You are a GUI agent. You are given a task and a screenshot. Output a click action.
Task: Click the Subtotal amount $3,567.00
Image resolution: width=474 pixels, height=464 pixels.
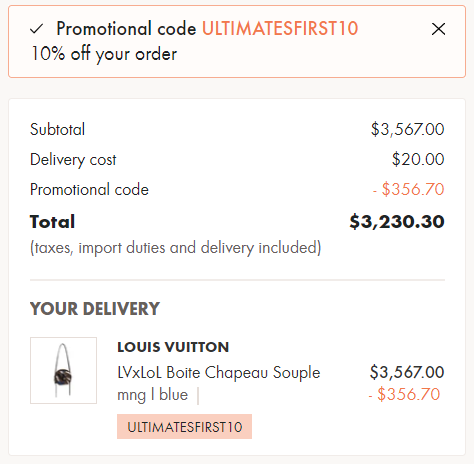pos(407,129)
